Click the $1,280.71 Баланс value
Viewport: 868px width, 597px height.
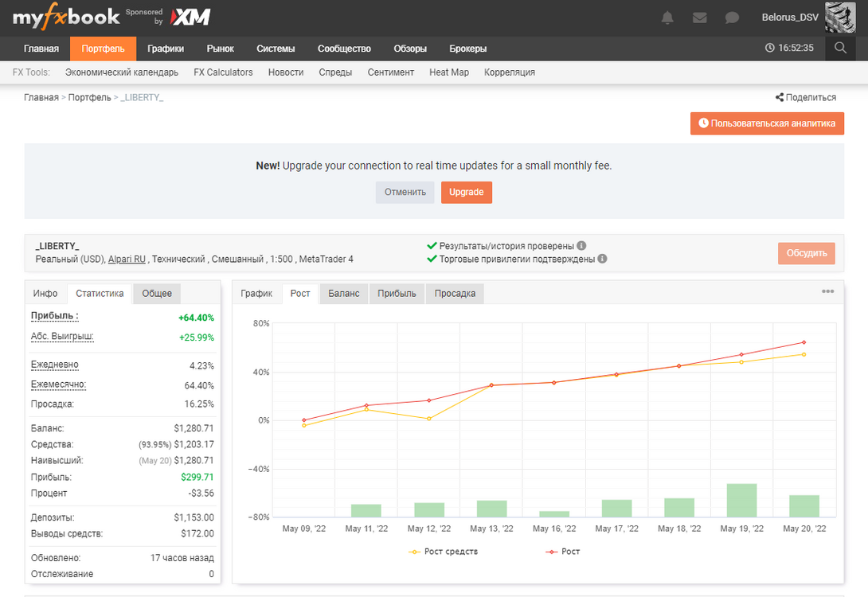click(x=194, y=428)
